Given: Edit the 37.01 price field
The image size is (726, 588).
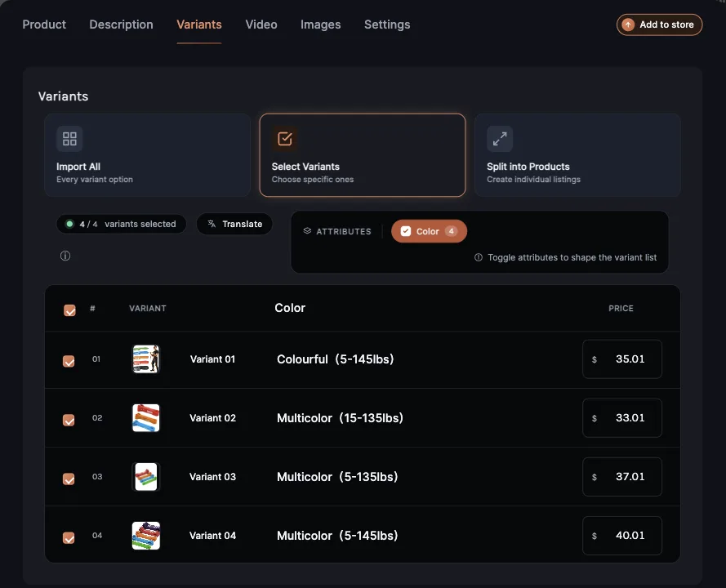Looking at the screenshot, I should 621,476.
